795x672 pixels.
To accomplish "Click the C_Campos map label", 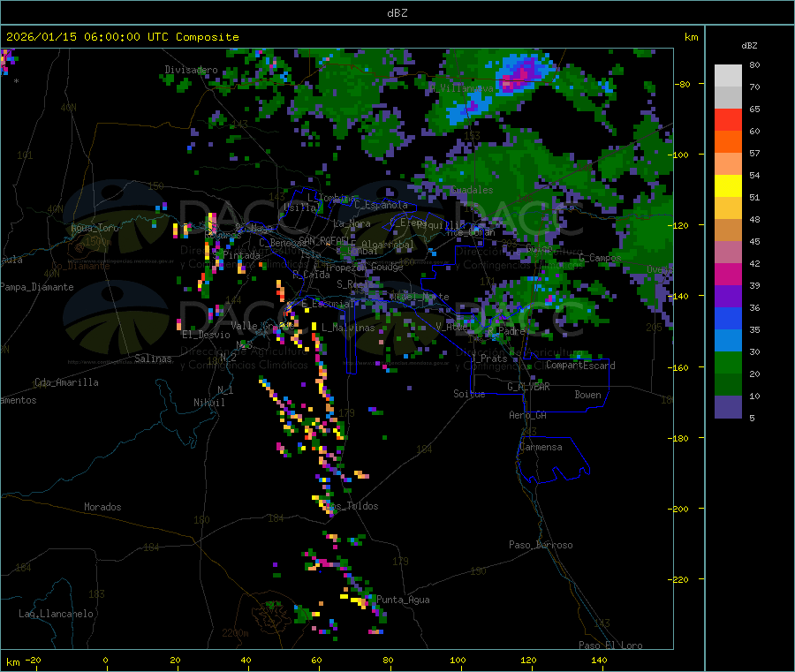I will pyautogui.click(x=600, y=258).
